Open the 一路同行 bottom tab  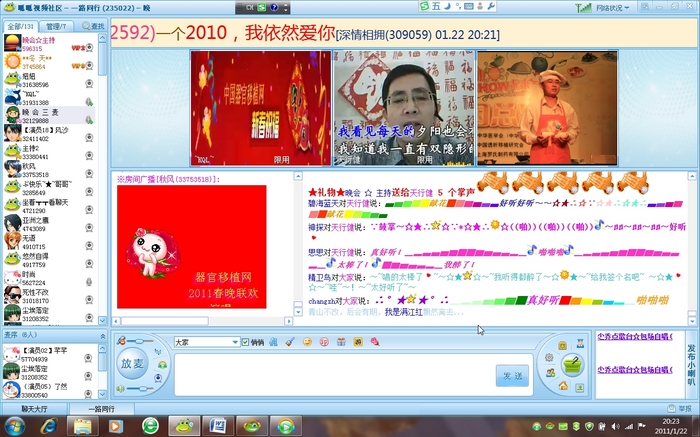(101, 408)
